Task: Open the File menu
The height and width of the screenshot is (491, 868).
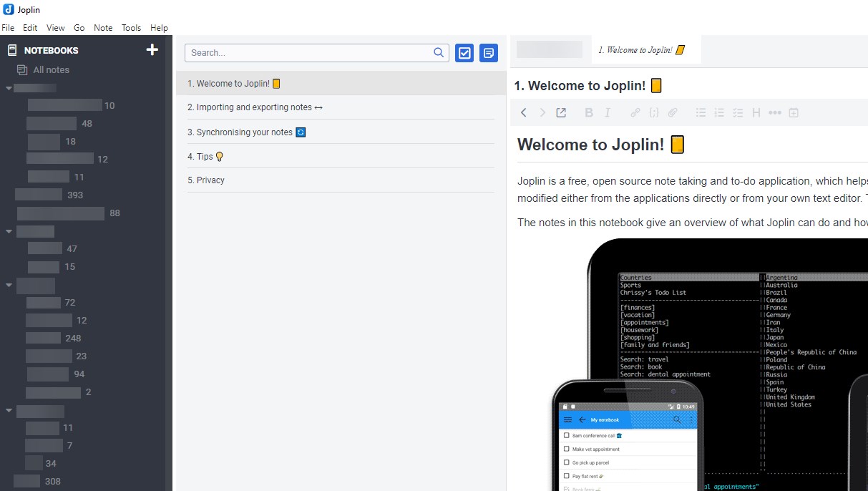Action: (8, 28)
